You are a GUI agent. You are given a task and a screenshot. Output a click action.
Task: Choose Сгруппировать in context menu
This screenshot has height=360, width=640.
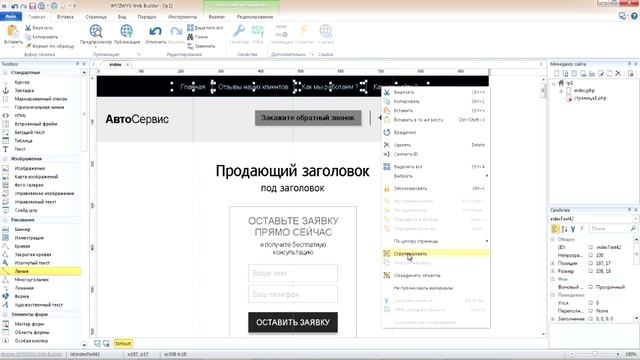pyautogui.click(x=436, y=253)
